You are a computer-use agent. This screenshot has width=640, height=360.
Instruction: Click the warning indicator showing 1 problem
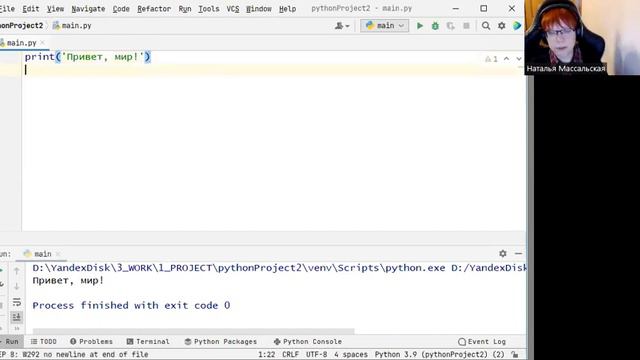tap(491, 59)
